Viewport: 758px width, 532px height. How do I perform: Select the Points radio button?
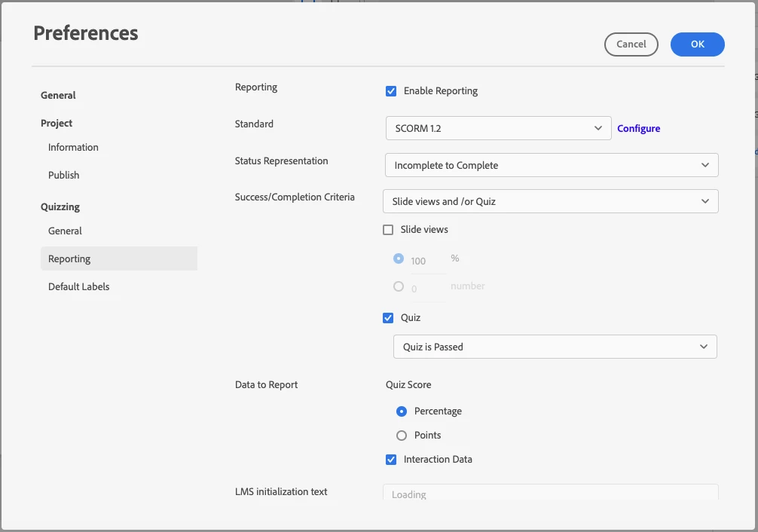(402, 436)
